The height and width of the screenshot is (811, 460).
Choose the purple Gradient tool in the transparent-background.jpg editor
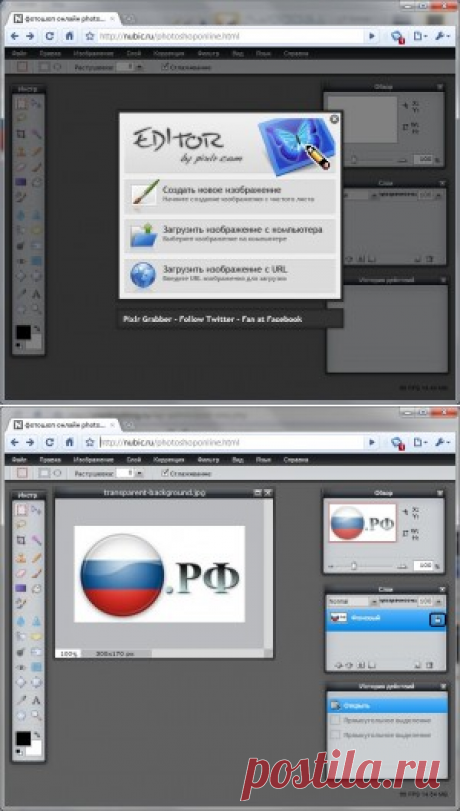point(21,589)
